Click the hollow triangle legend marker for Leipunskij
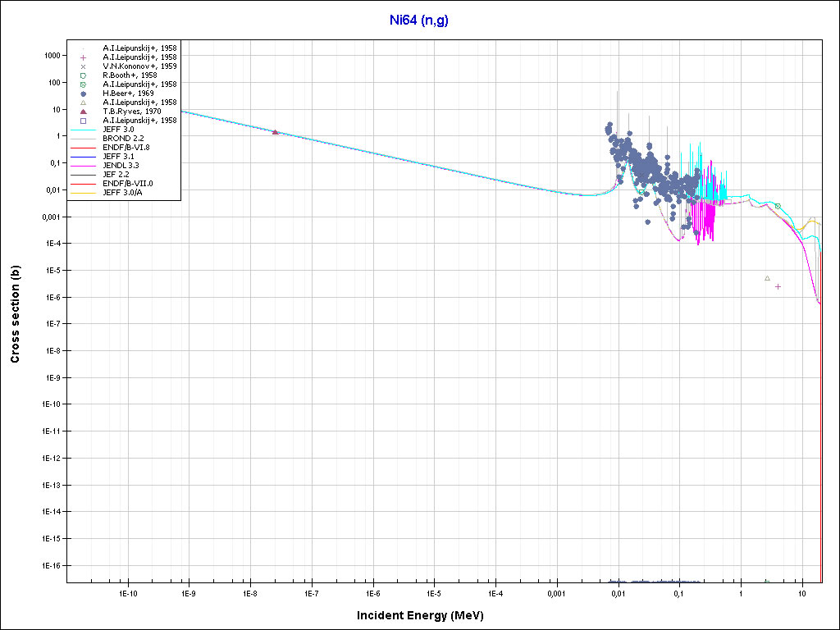Image resolution: width=840 pixels, height=630 pixels. tap(83, 103)
